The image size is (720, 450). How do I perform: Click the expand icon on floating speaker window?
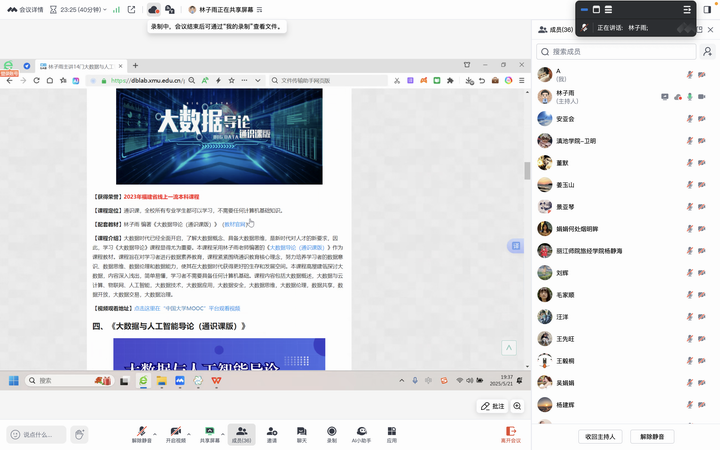click(x=687, y=9)
